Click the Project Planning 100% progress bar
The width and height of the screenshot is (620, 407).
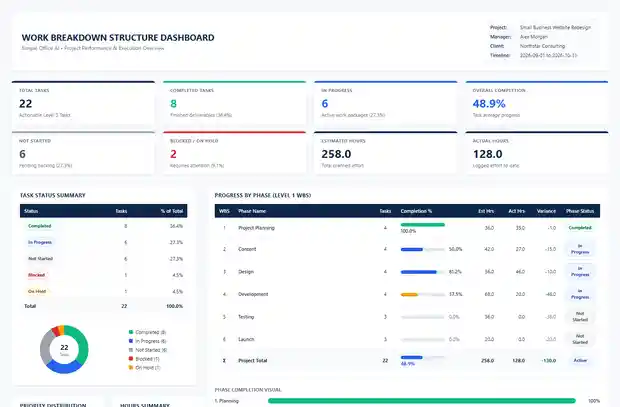pos(423,225)
